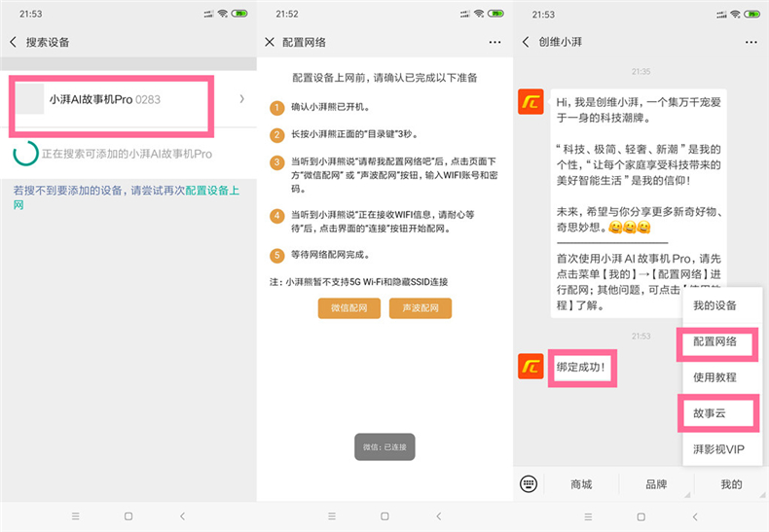Switch to keyboard input in chat
The image size is (769, 532).
tap(529, 484)
